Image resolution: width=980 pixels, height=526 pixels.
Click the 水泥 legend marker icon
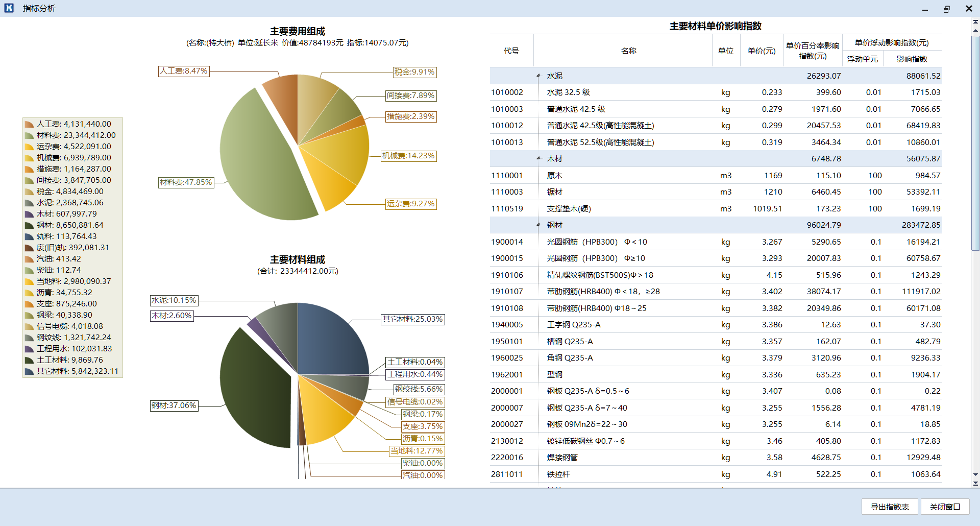point(29,203)
